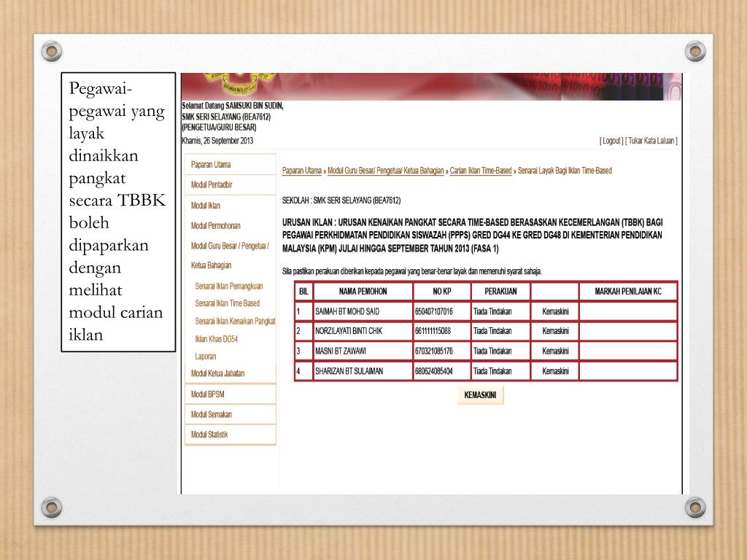This screenshot has height=560, width=747.
Task: Click Paparan Utama breadcrumb link
Action: point(301,171)
